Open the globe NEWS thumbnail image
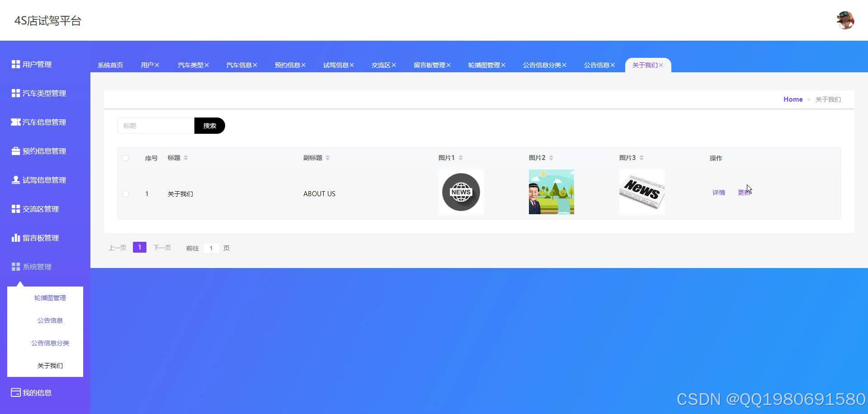Screen dimensions: 868x414 pyautogui.click(x=461, y=192)
